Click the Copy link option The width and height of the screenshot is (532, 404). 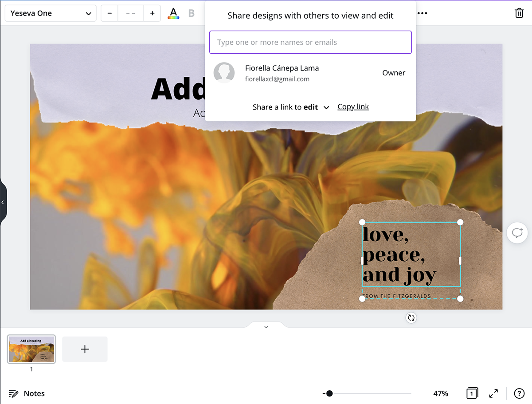tap(353, 106)
